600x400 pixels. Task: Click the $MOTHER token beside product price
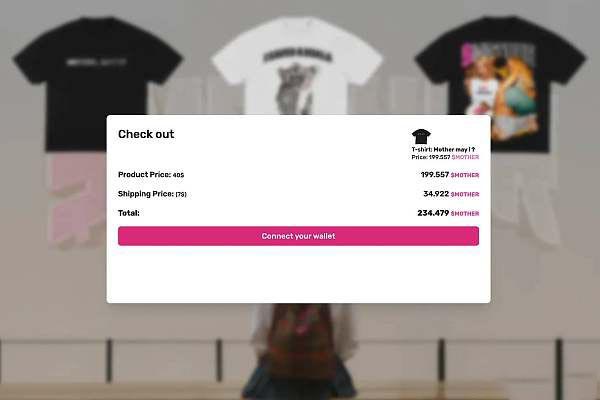(x=465, y=175)
